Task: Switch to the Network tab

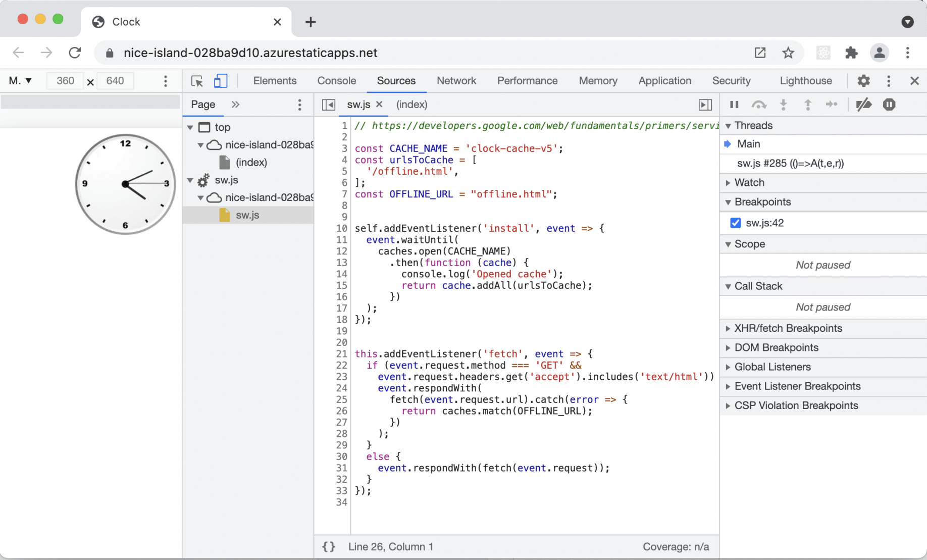Action: (456, 81)
